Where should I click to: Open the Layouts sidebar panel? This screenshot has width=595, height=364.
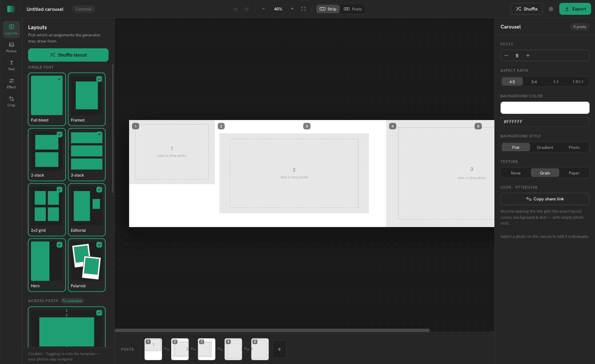11,29
